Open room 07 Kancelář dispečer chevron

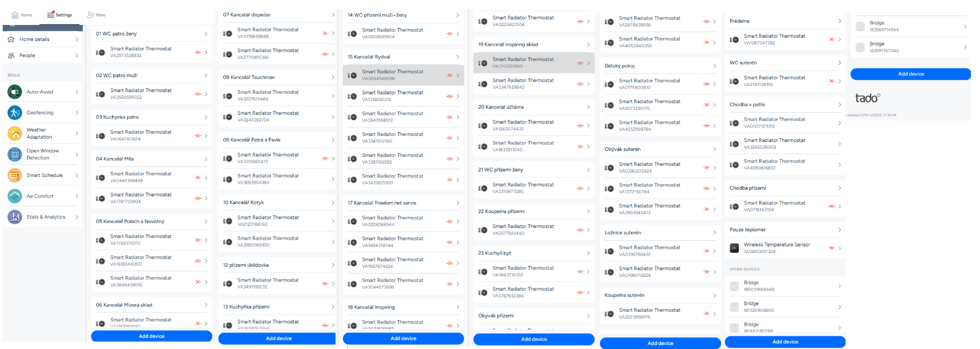tap(333, 15)
